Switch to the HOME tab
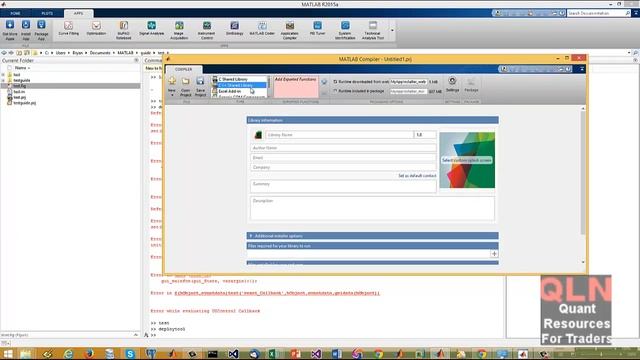 tap(16, 13)
